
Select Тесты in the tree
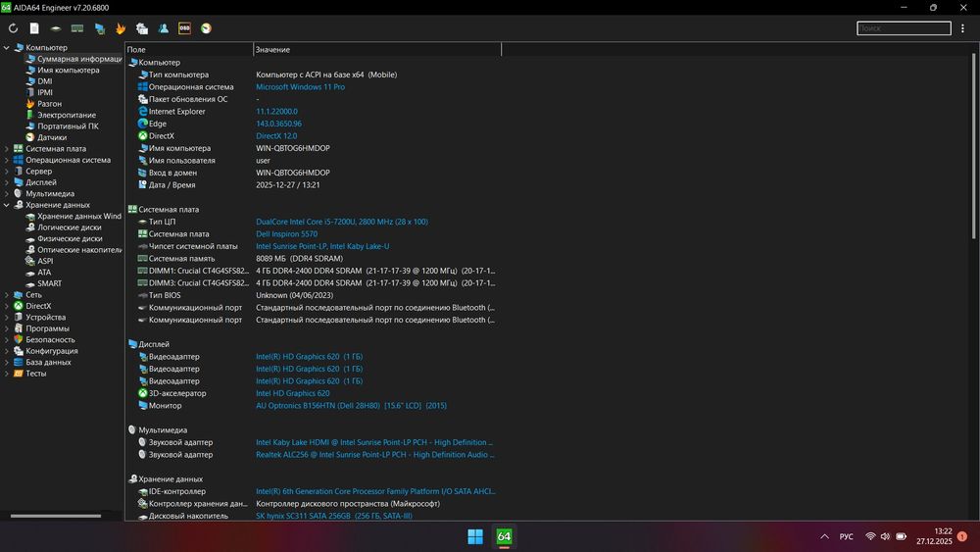[30, 374]
